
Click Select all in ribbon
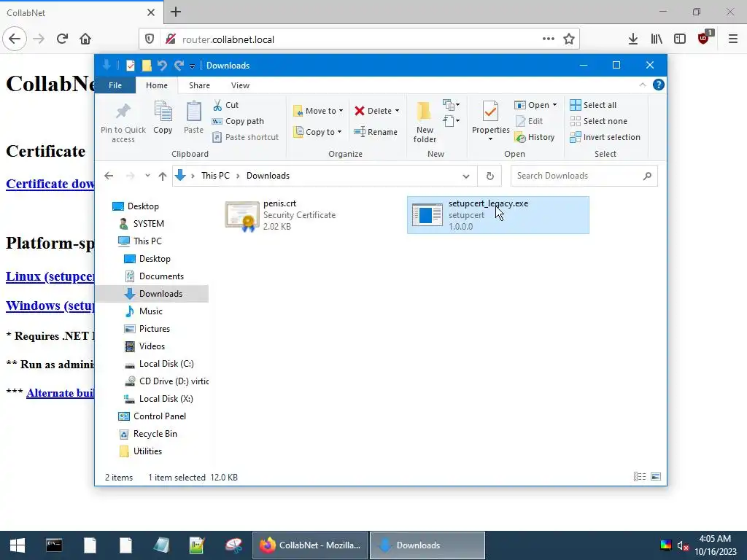pyautogui.click(x=593, y=105)
